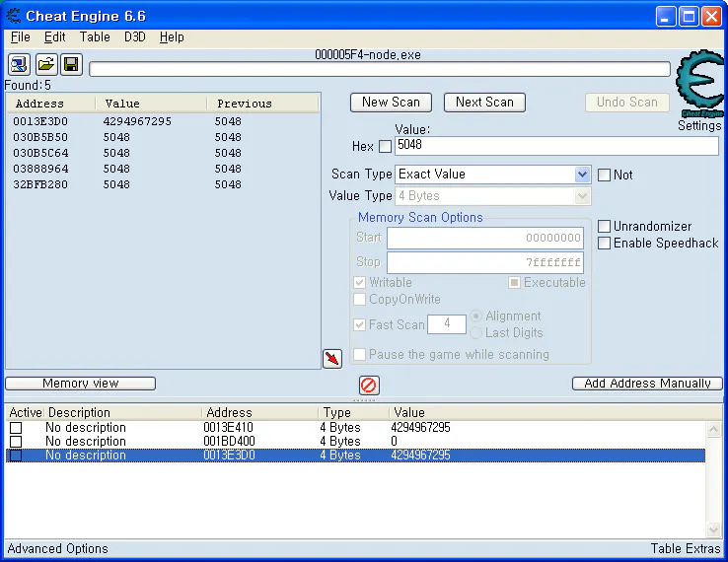The image size is (728, 562).
Task: Click the red clear address list icon
Action: tap(369, 386)
